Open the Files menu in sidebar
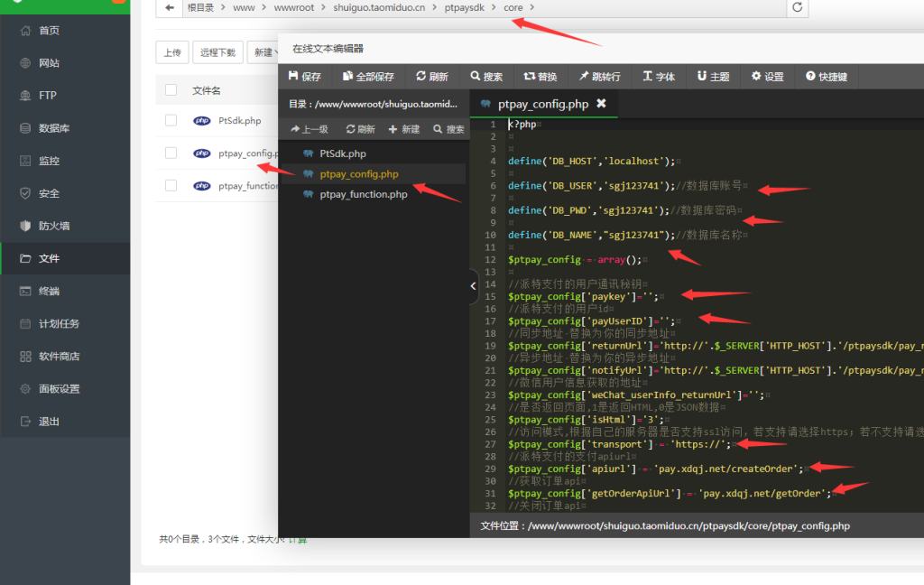Image resolution: width=924 pixels, height=585 pixels. coord(49,258)
